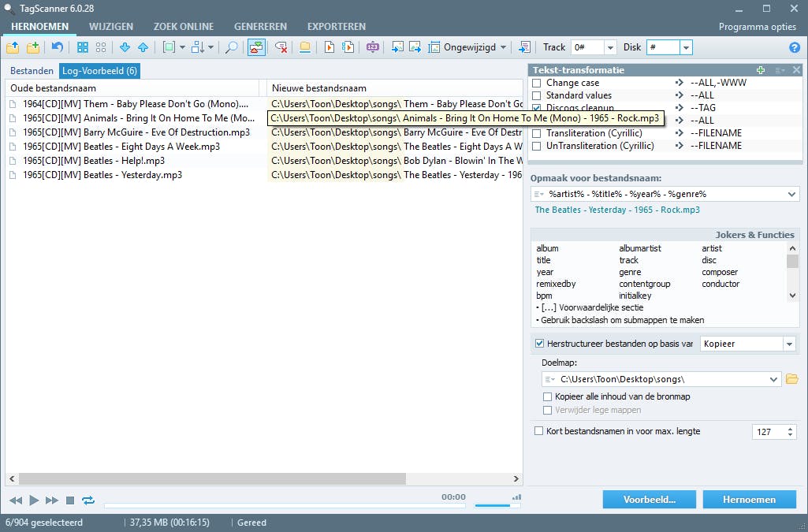This screenshot has height=532, width=808.
Task: Toggle the highlighted red-green arrows toolbar icon
Action: 256,47
